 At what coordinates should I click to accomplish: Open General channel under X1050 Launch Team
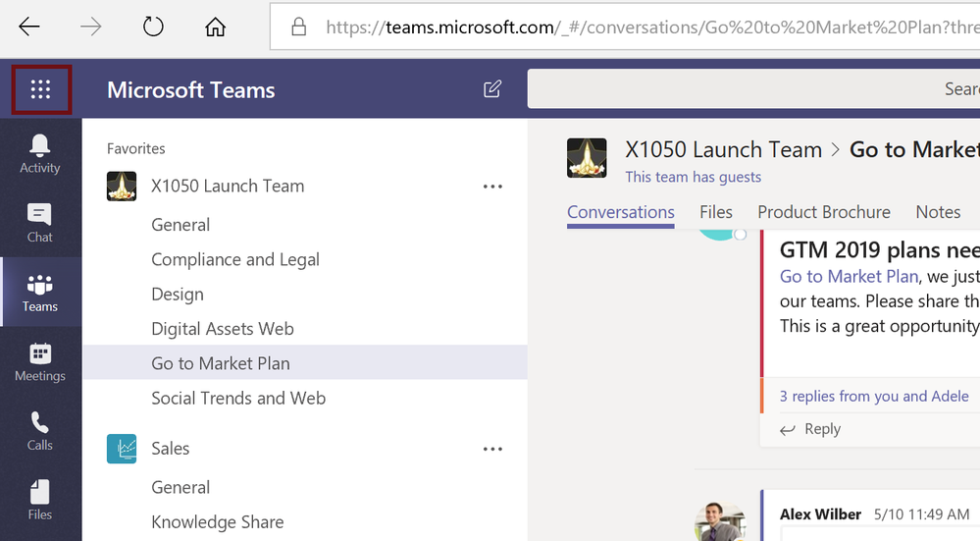pyautogui.click(x=181, y=225)
